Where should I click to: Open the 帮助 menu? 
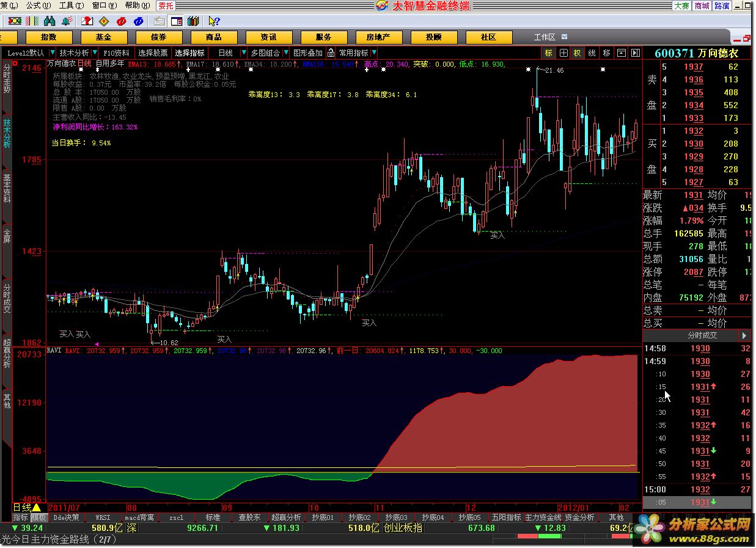pos(137,5)
